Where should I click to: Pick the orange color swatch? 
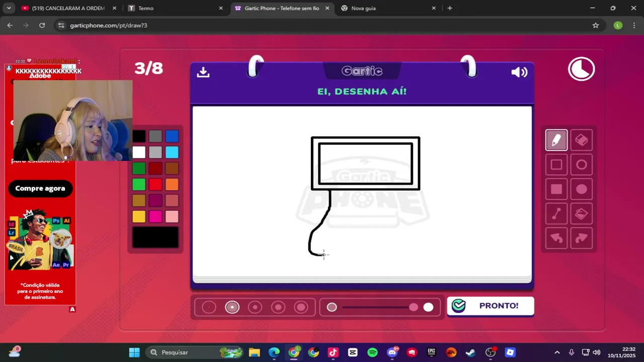[x=172, y=185]
